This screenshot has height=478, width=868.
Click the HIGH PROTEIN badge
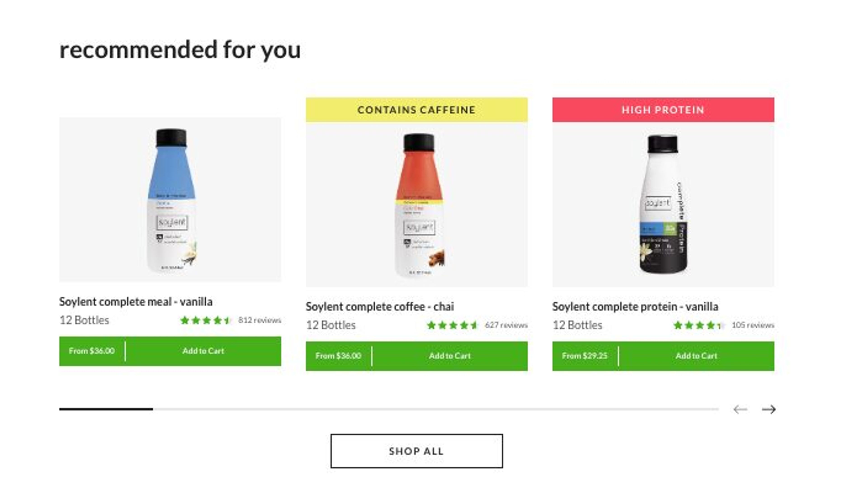(x=663, y=110)
